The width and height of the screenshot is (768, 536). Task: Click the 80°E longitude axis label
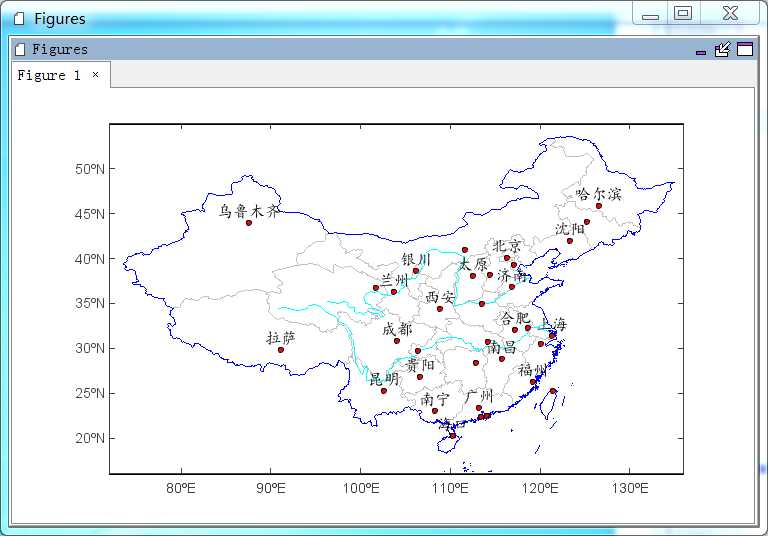[181, 488]
